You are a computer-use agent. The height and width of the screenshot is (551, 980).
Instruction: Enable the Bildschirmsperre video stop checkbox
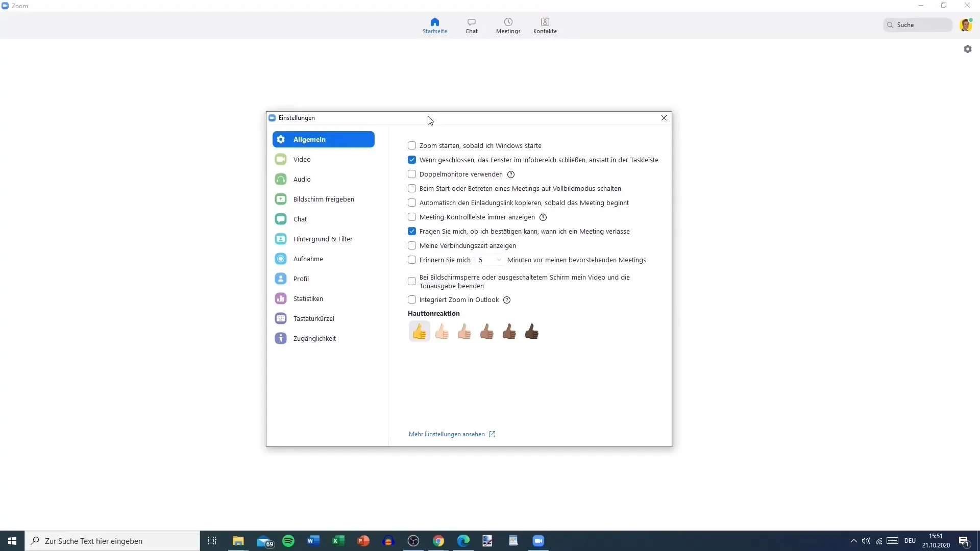click(412, 281)
